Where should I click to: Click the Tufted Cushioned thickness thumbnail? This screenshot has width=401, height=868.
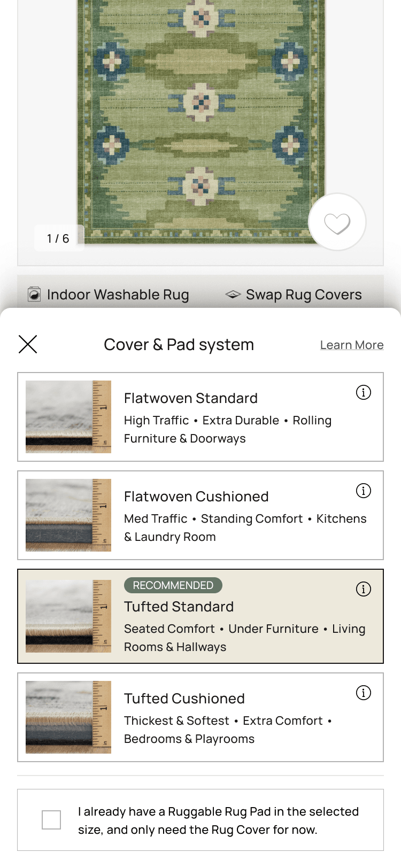(68, 717)
